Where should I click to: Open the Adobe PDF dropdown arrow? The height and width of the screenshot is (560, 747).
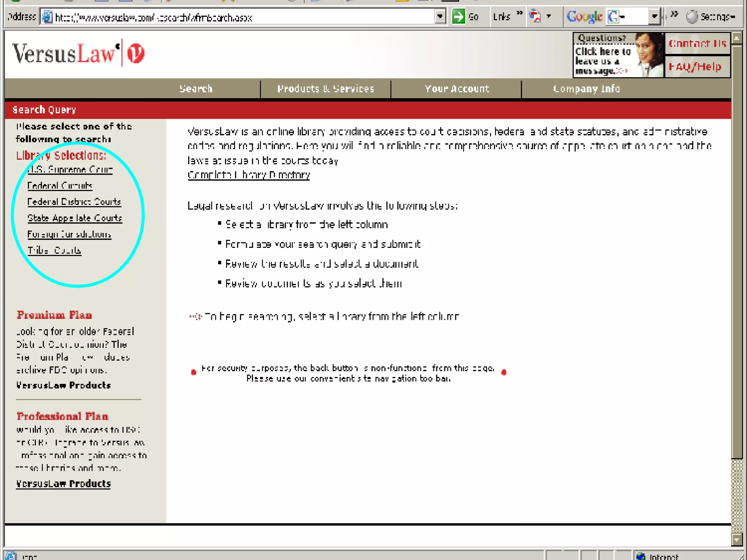point(549,16)
